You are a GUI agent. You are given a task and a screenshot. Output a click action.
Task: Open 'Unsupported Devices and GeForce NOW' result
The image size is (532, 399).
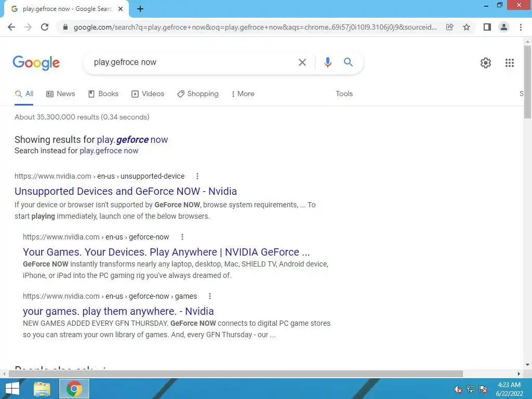click(126, 191)
